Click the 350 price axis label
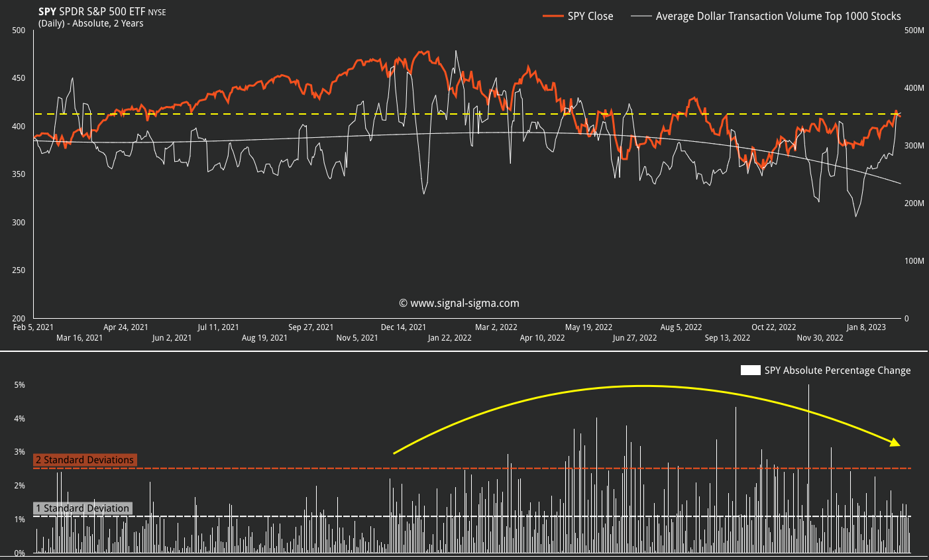Viewport: 929px width, 560px height. (x=19, y=174)
